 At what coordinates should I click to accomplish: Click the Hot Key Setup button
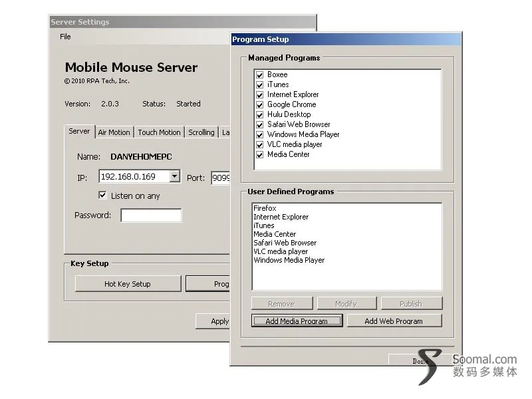click(128, 284)
